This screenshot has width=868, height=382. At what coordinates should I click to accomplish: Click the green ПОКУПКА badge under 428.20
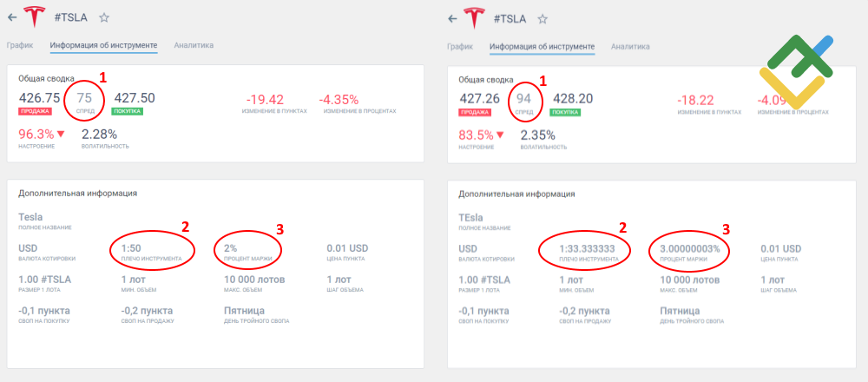coord(565,112)
